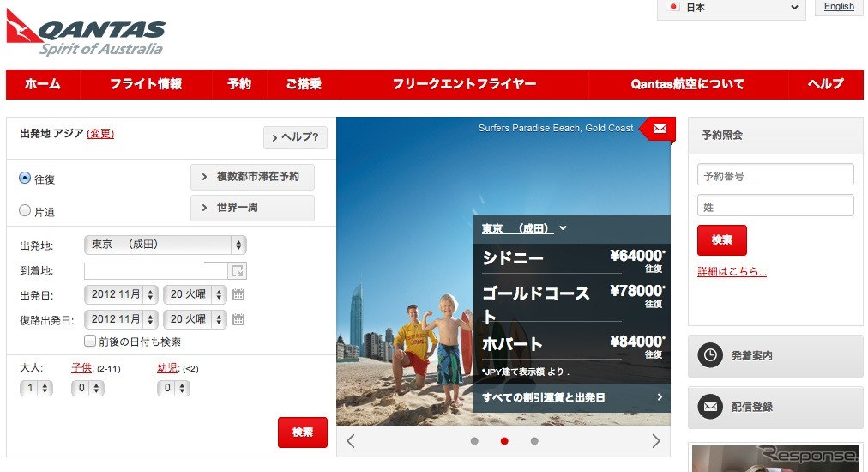Open the ヘルプ menu item
Image resolution: width=868 pixels, height=472 pixels.
coord(825,84)
